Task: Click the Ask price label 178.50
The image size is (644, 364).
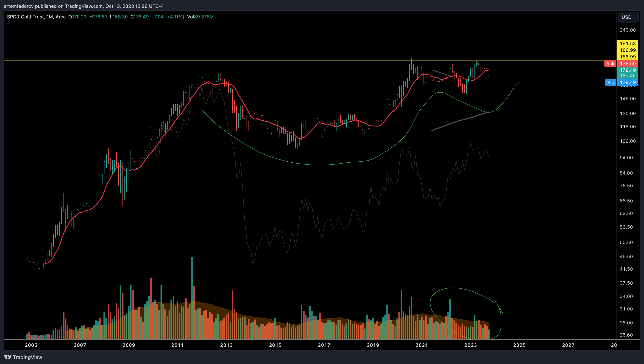Action: coord(628,64)
